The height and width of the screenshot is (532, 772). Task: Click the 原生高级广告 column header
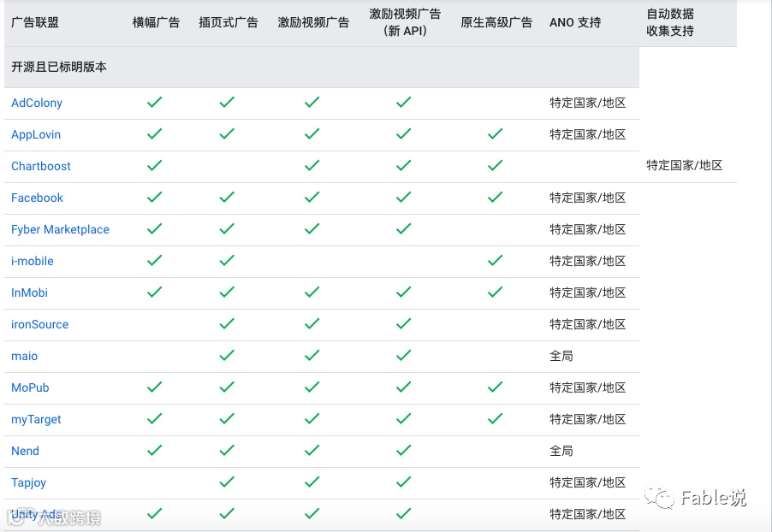[496, 22]
